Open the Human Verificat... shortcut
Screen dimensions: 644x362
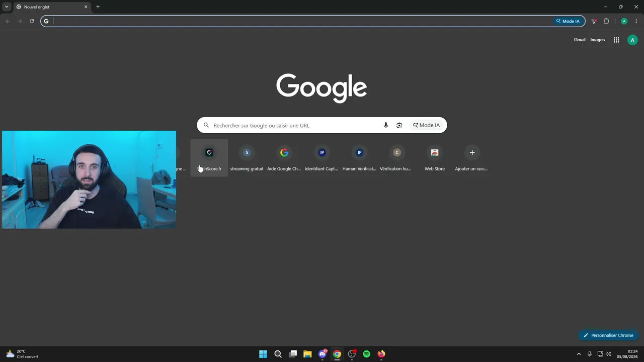click(x=359, y=157)
